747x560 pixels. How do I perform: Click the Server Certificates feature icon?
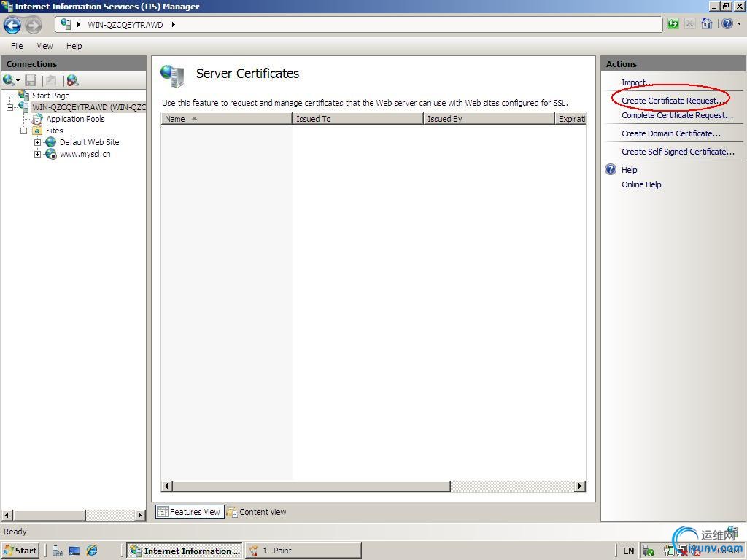[x=172, y=76]
